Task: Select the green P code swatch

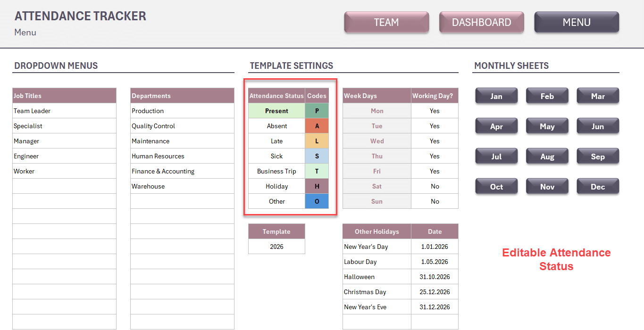Action: [x=317, y=111]
